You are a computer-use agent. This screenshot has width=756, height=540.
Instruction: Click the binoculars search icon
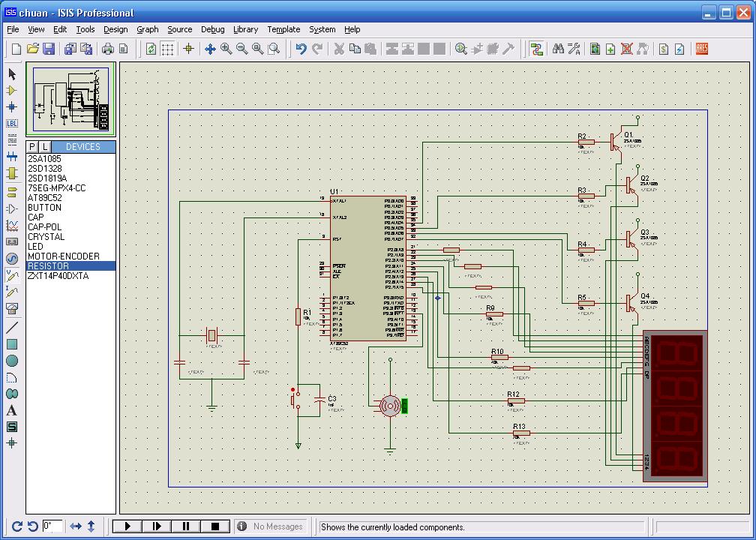click(x=558, y=49)
